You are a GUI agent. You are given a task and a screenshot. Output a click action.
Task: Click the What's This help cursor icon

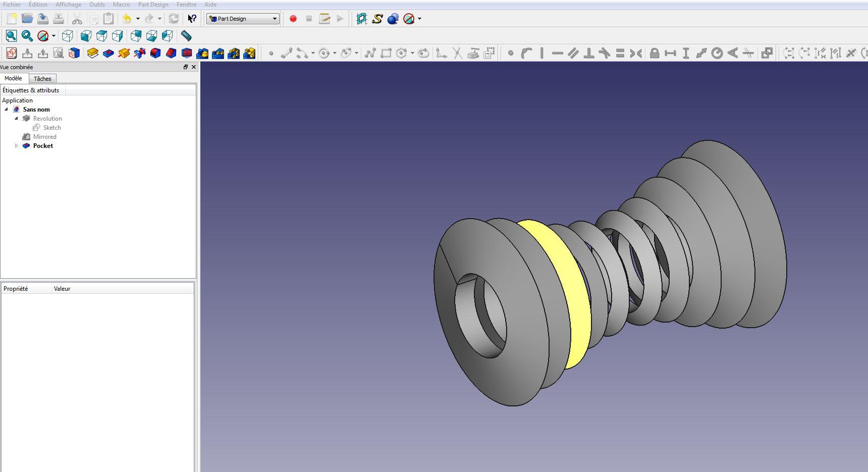[192, 19]
